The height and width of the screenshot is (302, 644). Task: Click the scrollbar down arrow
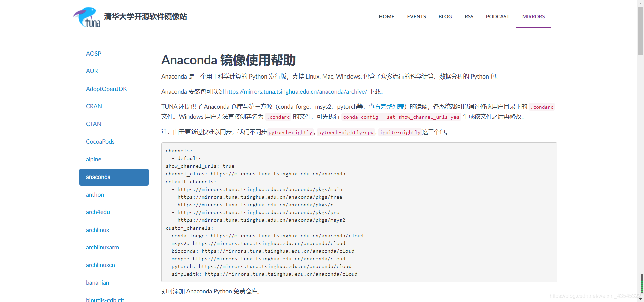(640, 299)
